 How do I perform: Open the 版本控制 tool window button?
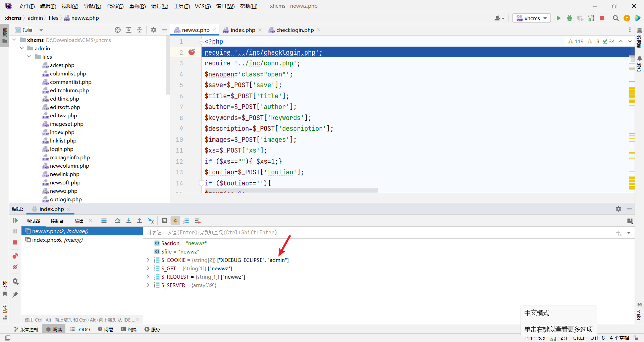(26, 329)
